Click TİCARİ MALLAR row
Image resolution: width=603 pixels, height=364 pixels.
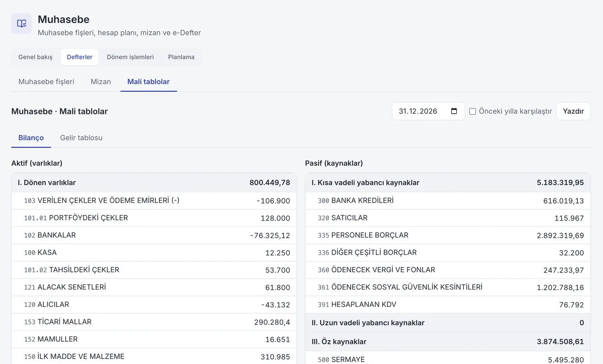click(x=154, y=322)
